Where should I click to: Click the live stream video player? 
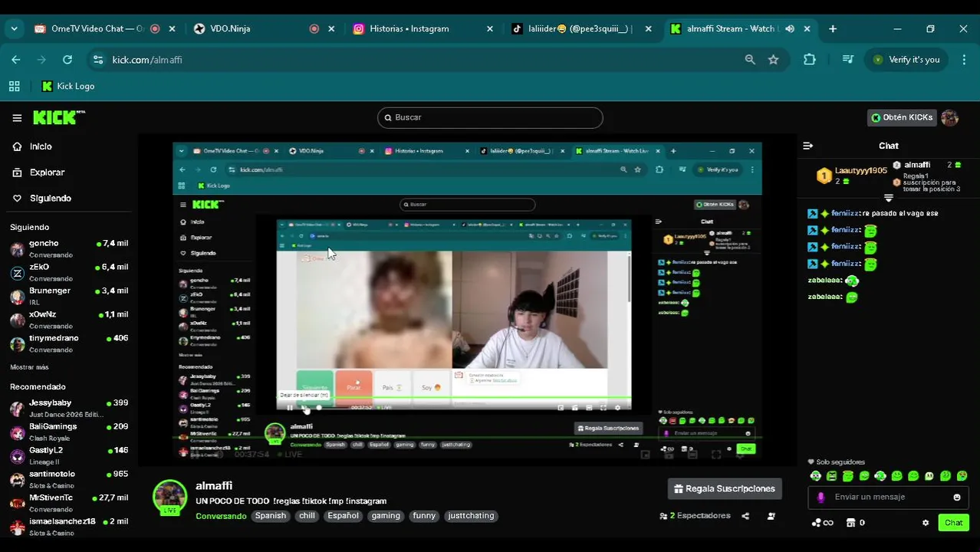[x=467, y=301]
